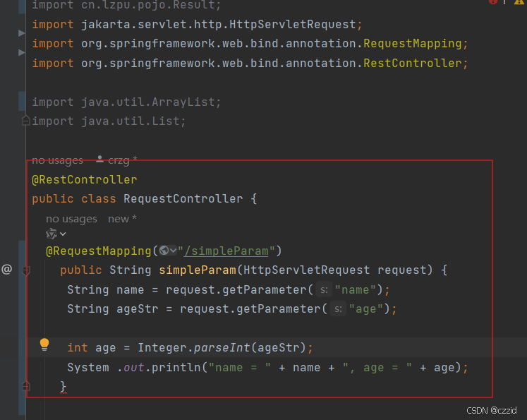This screenshot has height=420, width=527.
Task: Collapse the imports fold marker at java.util.List
Action: [26, 121]
